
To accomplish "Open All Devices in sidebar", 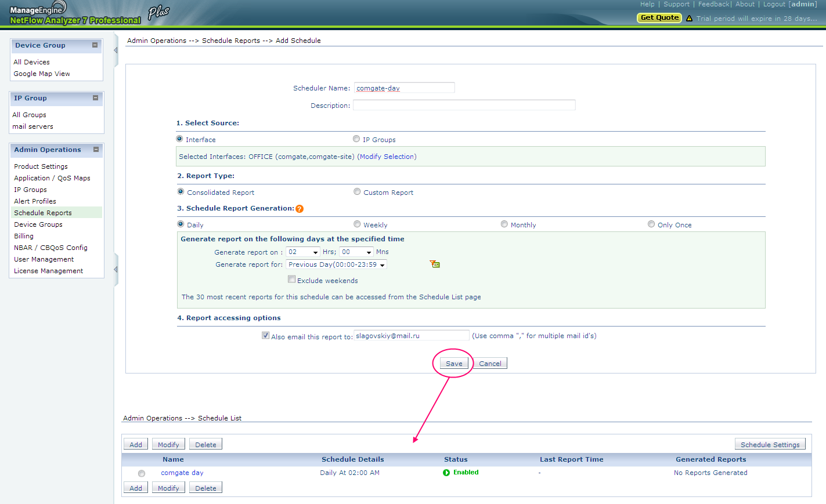I will 31,62.
